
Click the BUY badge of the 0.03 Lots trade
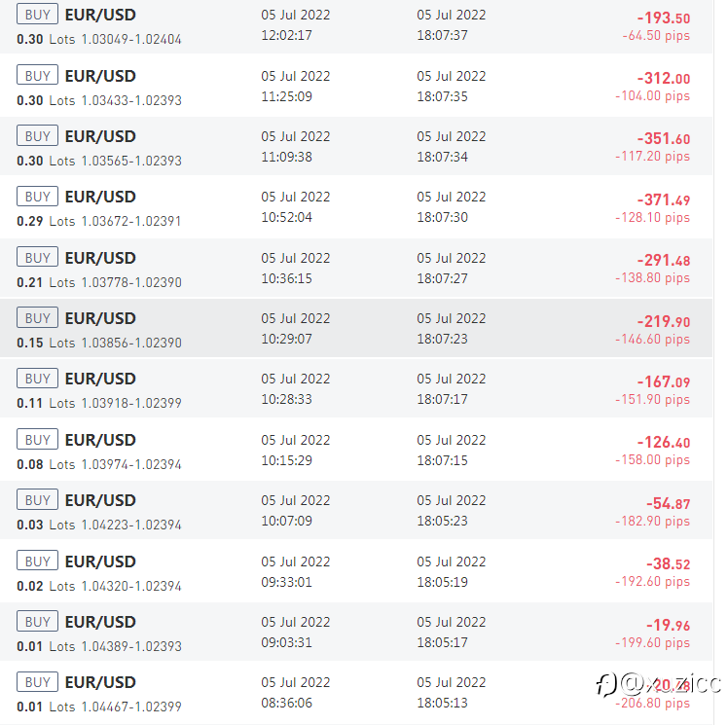point(37,500)
